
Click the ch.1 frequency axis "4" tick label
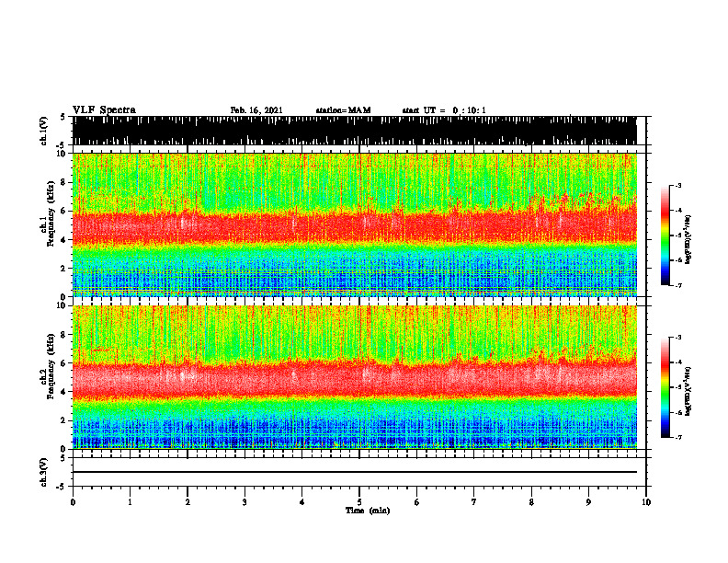64,240
